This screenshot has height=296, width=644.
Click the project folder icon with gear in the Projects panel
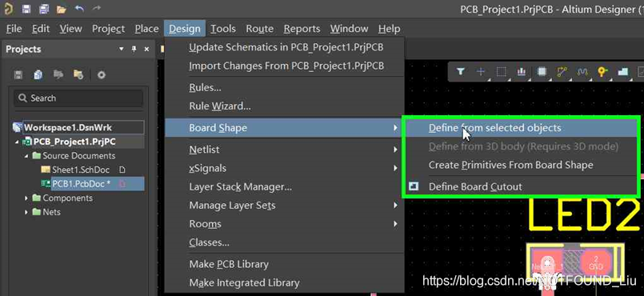78,74
